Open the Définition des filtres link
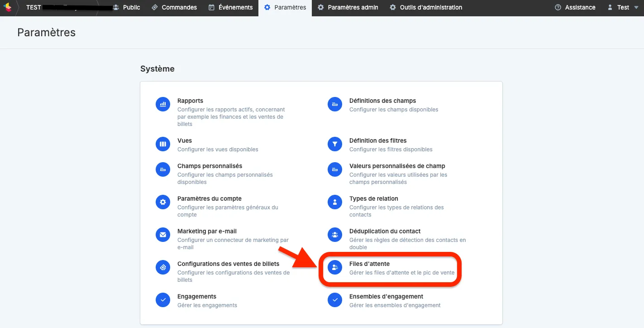The width and height of the screenshot is (644, 328). click(x=378, y=140)
